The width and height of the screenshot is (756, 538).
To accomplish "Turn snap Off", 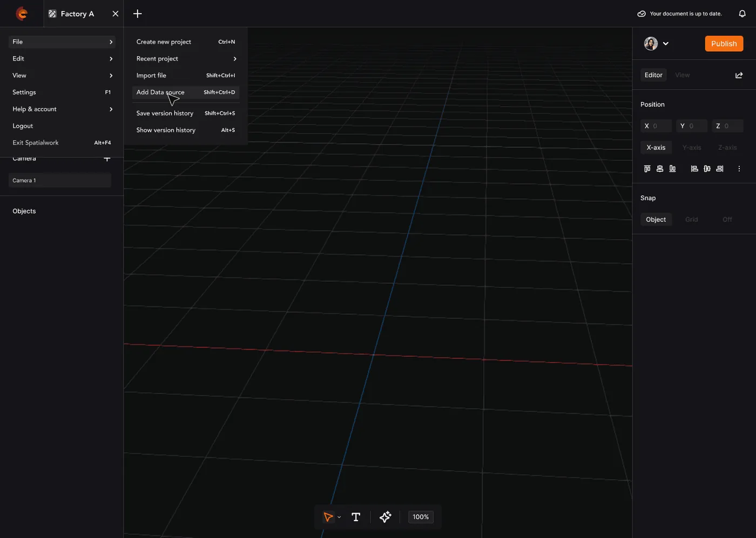I will (x=727, y=219).
